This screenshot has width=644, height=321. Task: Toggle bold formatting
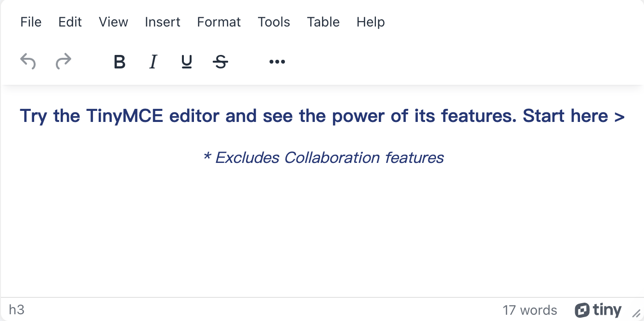click(x=119, y=62)
